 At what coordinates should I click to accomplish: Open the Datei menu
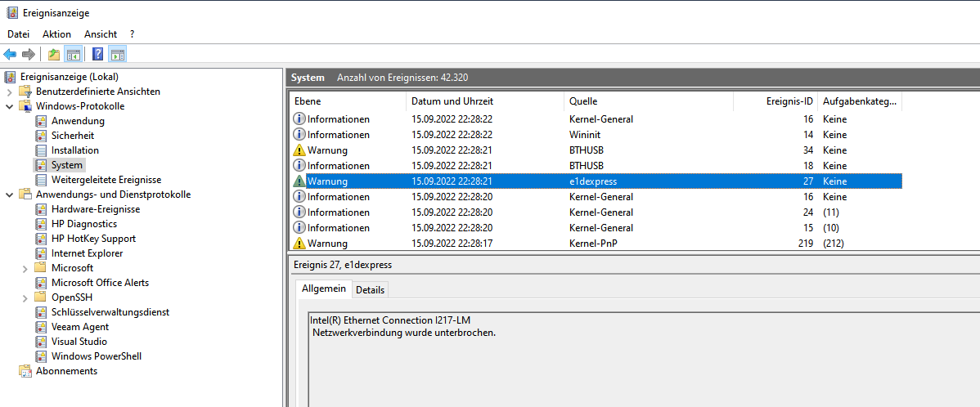point(19,34)
